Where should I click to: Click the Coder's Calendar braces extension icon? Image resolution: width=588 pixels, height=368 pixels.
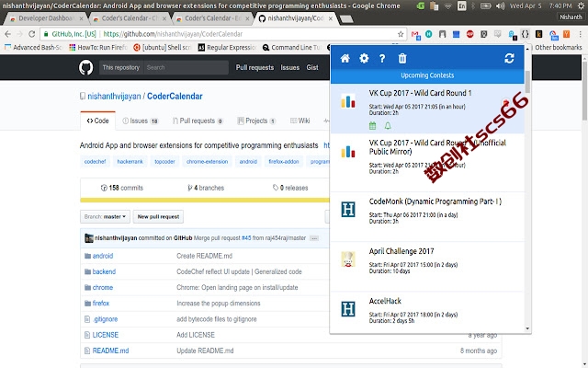pyautogui.click(x=525, y=34)
